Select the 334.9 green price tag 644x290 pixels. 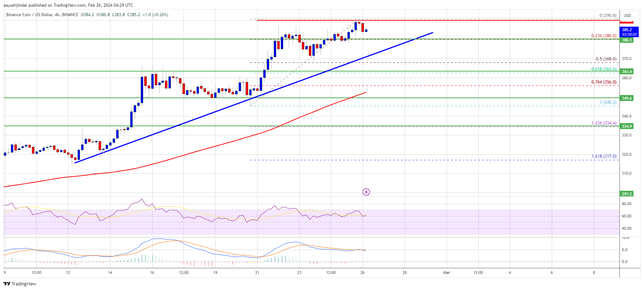point(627,126)
